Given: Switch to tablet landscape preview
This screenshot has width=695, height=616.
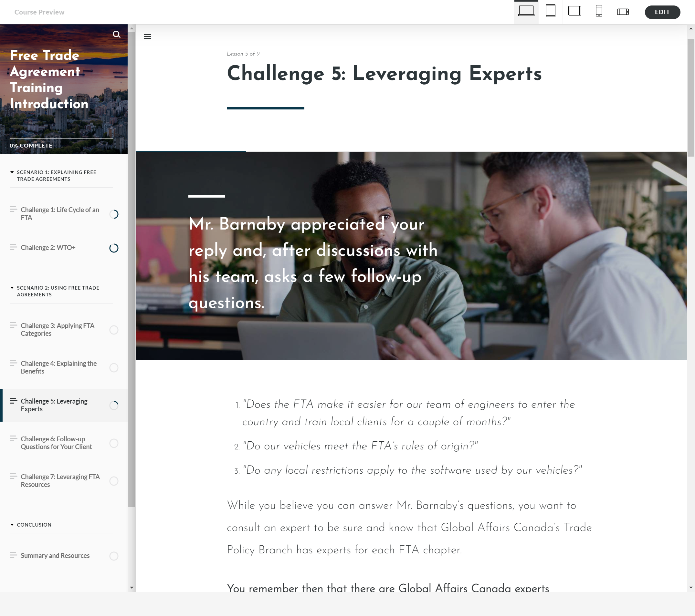Looking at the screenshot, I should click(574, 12).
